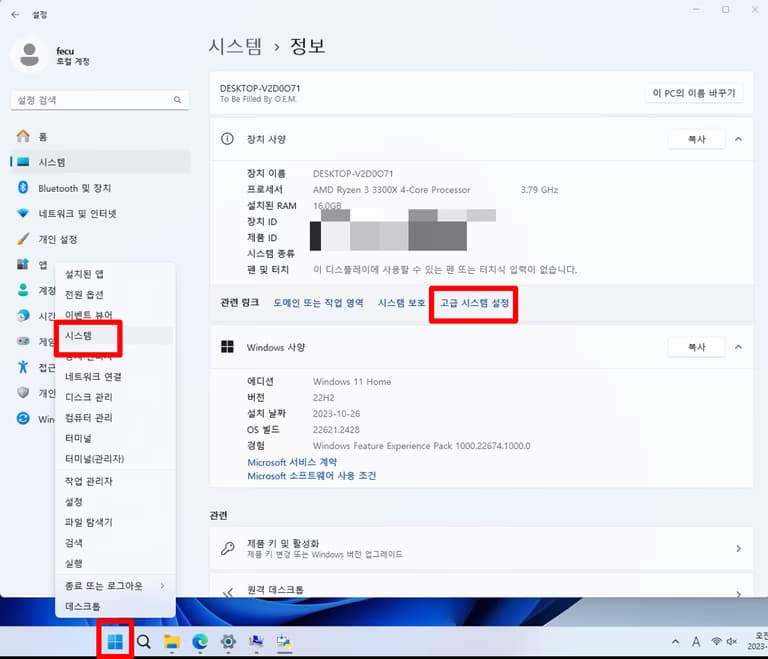The image size is (768, 659).
Task: Click the network wifi icon in sidebar
Action: click(23, 213)
